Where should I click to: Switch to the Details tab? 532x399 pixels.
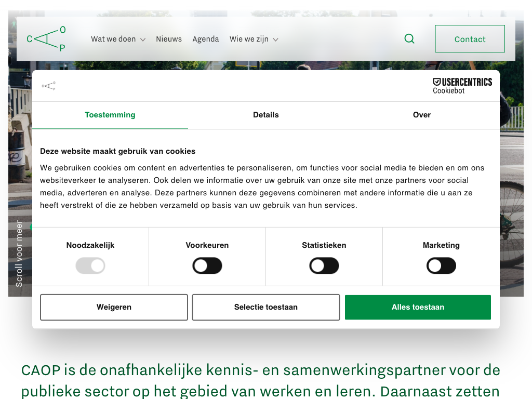point(266,115)
